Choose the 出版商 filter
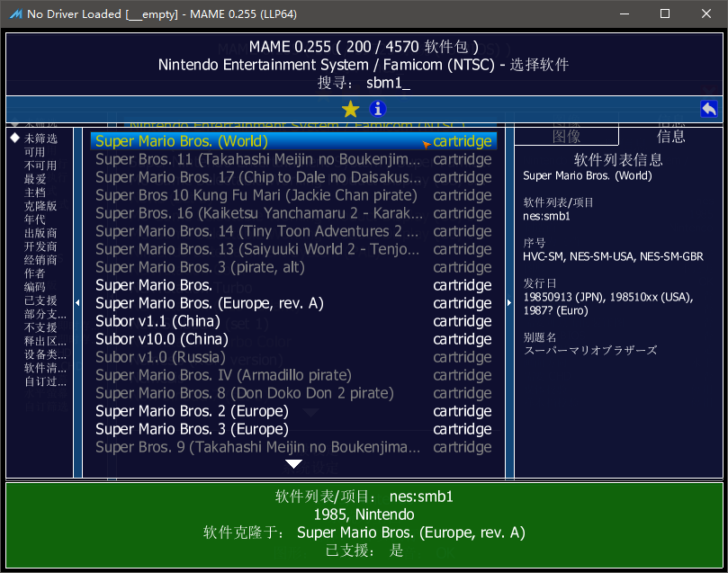Screen dimensions: 728x573 [40, 232]
